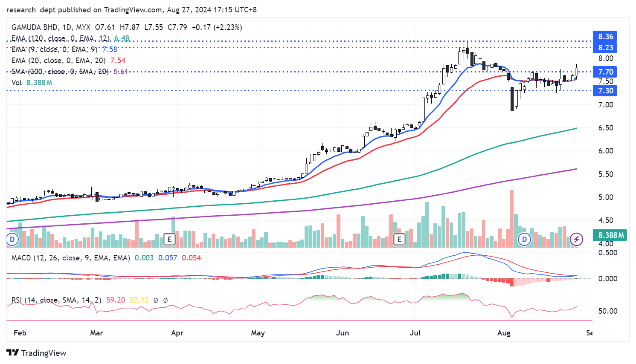Open the earnings E marker before July

pyautogui.click(x=399, y=239)
